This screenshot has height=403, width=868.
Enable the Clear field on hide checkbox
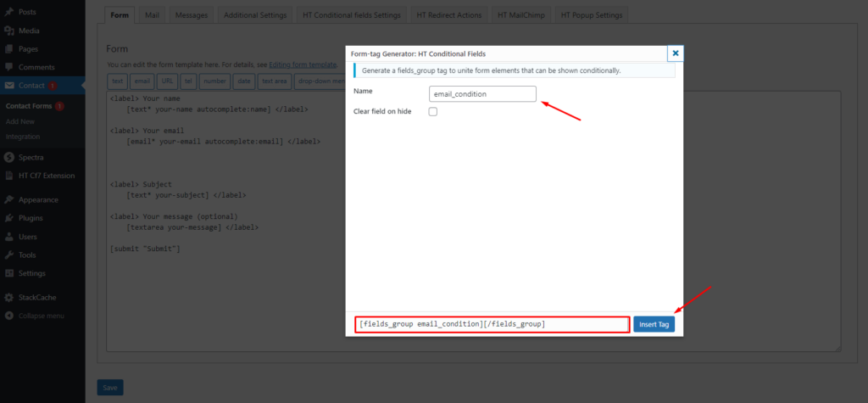tap(433, 111)
